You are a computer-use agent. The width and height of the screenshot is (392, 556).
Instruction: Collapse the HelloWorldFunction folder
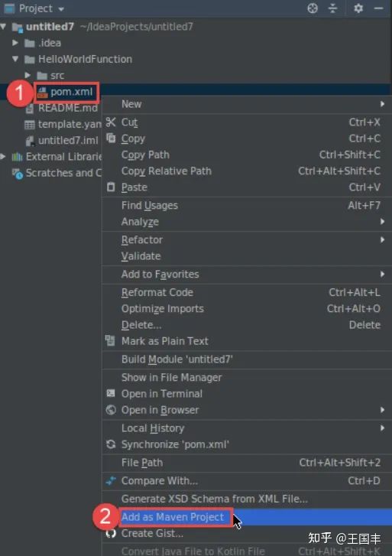point(15,59)
